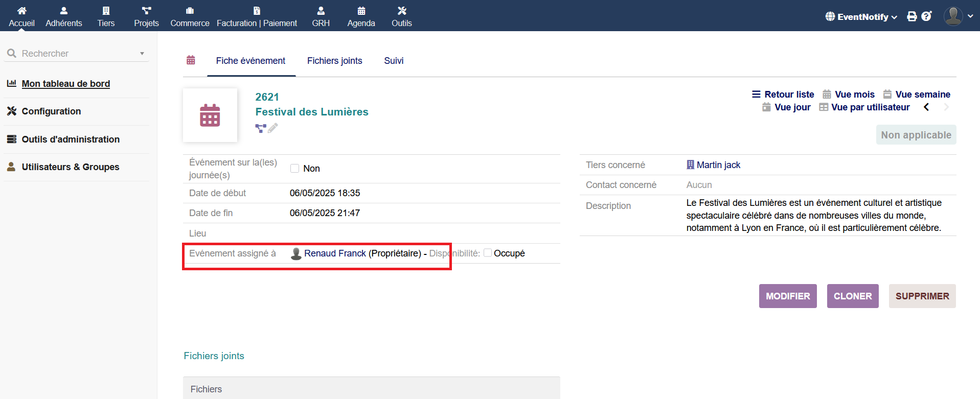Open the Martin jack third-party link

[718, 165]
